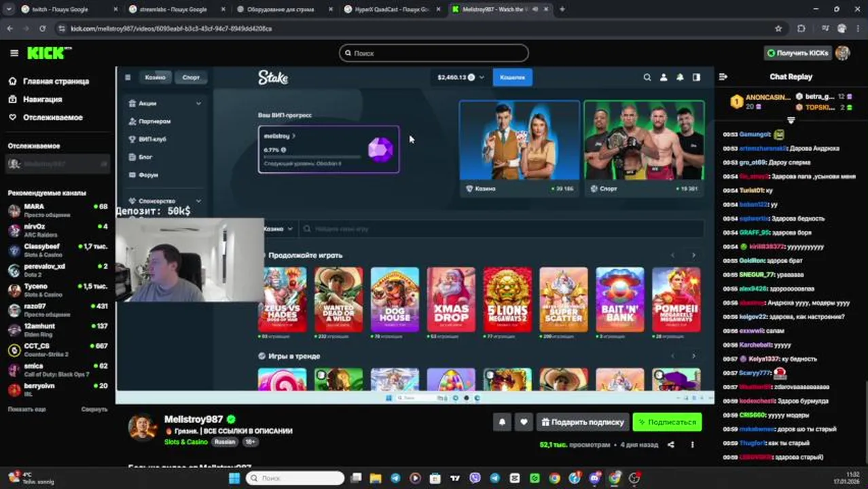
Task: Collapse the Chat Replay panel
Action: pos(723,77)
